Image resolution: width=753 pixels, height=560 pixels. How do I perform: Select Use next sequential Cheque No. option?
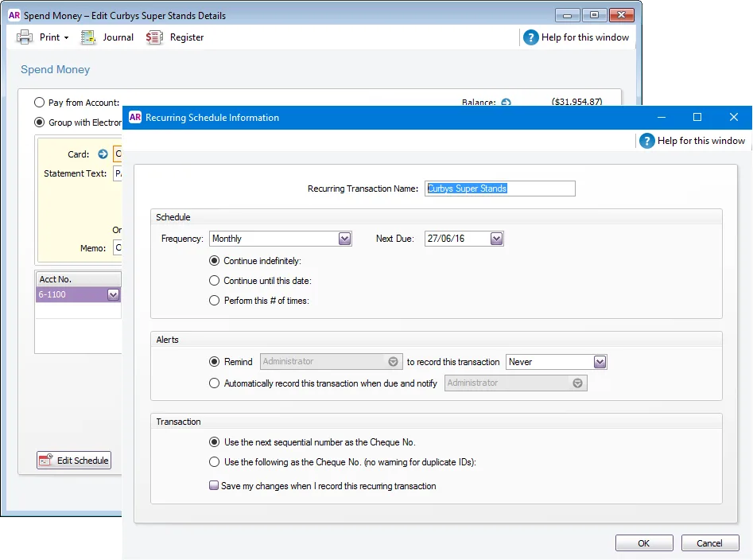coord(214,441)
